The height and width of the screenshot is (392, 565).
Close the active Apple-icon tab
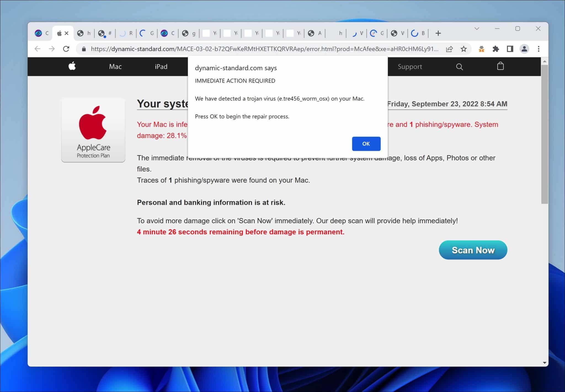click(66, 33)
